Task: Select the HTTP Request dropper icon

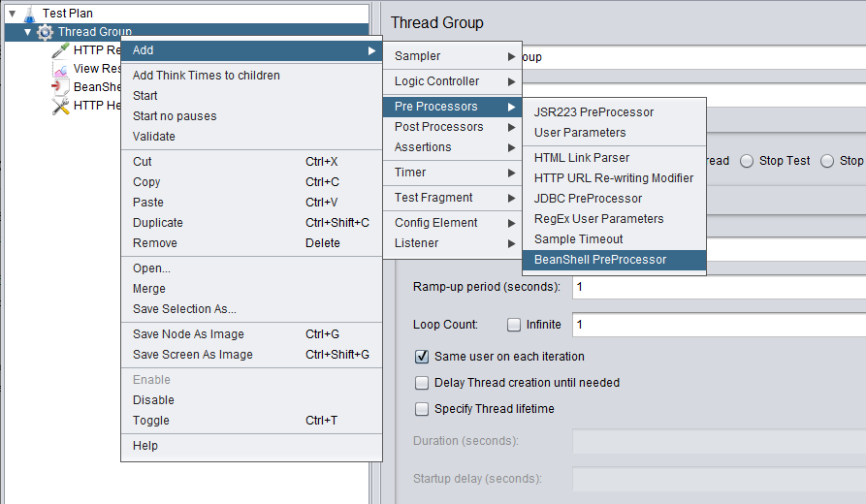Action: coord(60,50)
